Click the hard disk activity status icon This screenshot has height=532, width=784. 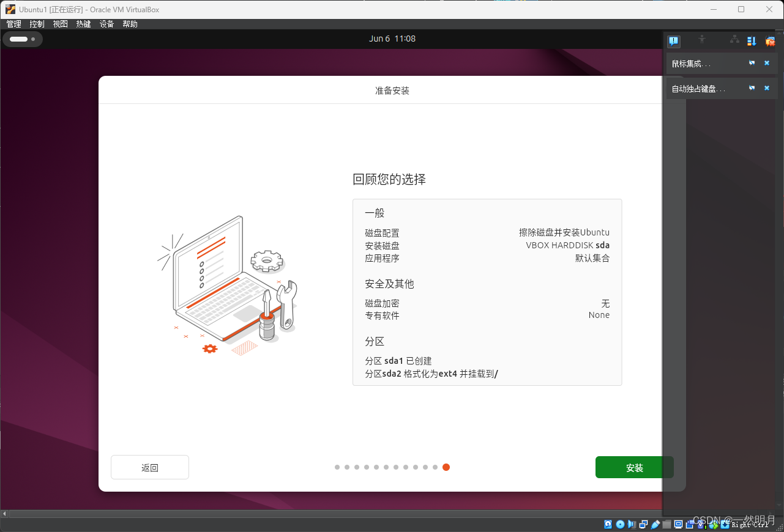[x=608, y=524]
